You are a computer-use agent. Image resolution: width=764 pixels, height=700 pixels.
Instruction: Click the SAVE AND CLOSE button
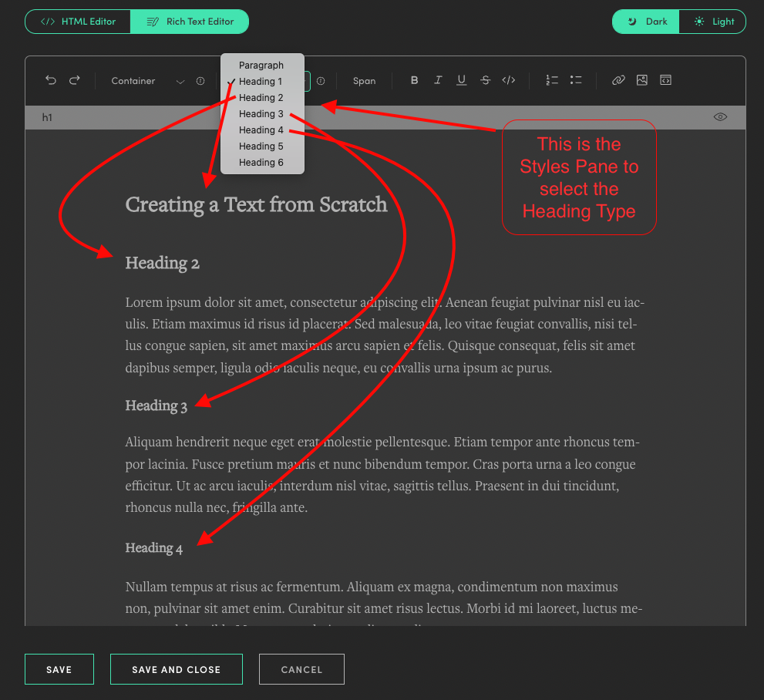176,668
